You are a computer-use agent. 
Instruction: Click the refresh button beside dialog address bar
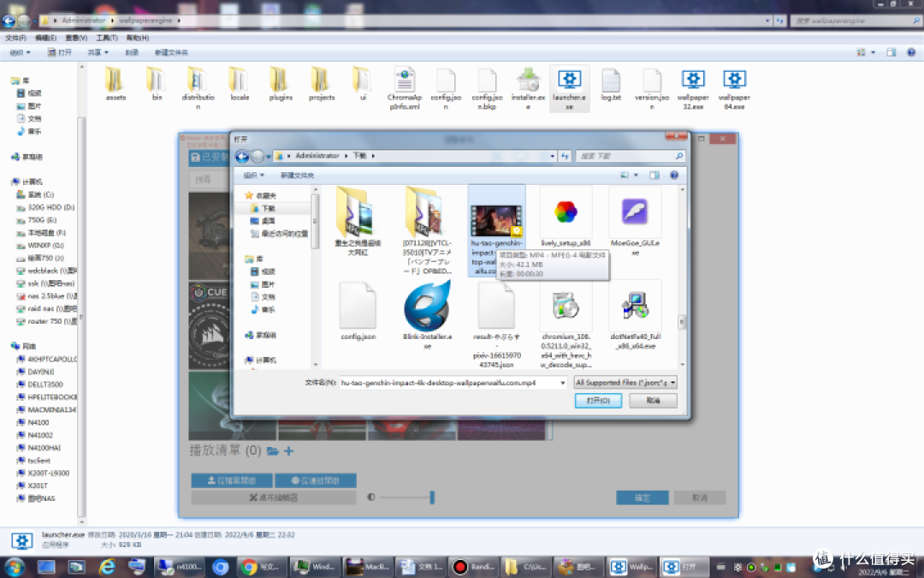[565, 157]
